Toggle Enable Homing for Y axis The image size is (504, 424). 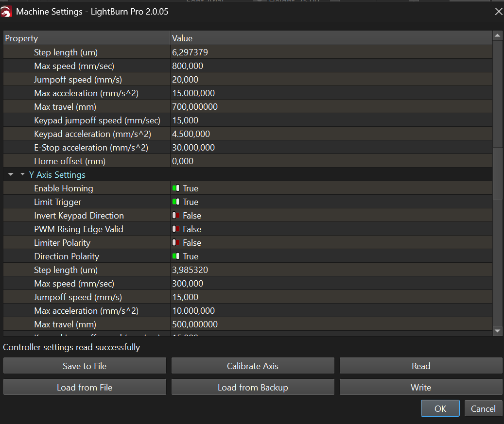(x=176, y=188)
